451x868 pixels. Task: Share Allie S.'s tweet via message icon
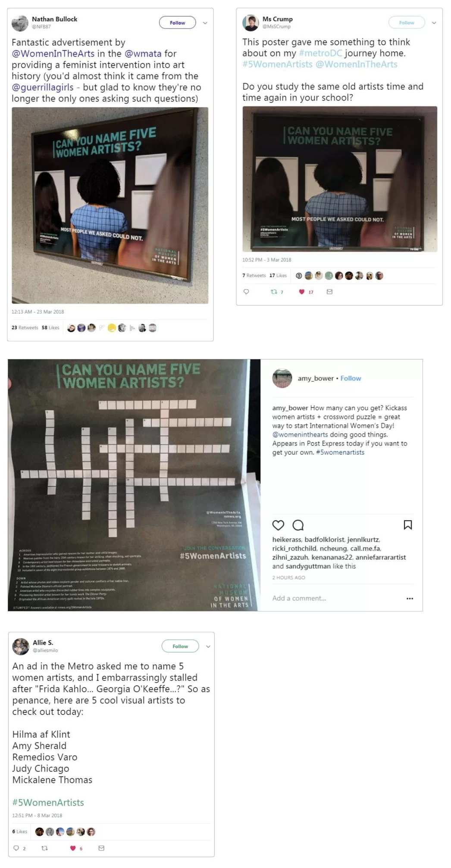(x=101, y=848)
